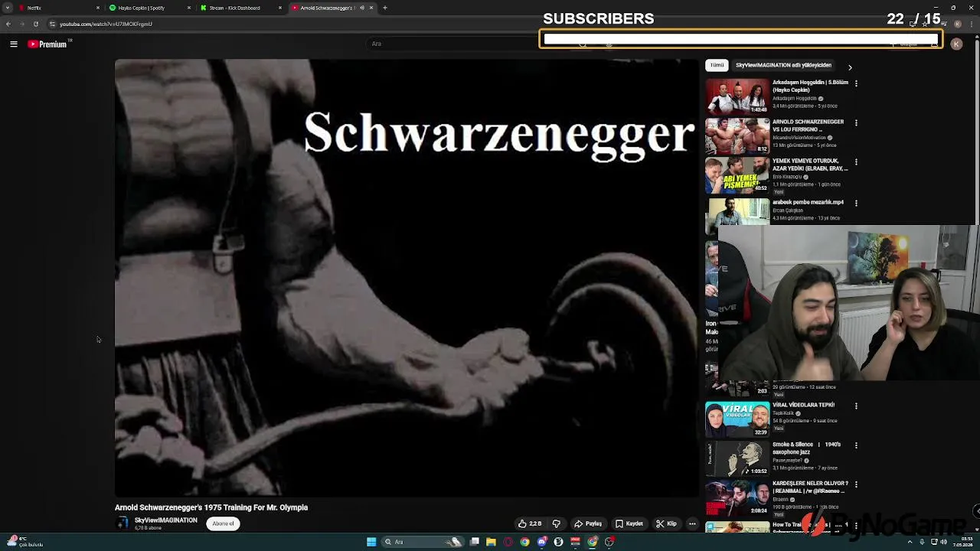980x551 pixels.
Task: Close the Kick Dashboard tab
Action: (x=280, y=8)
